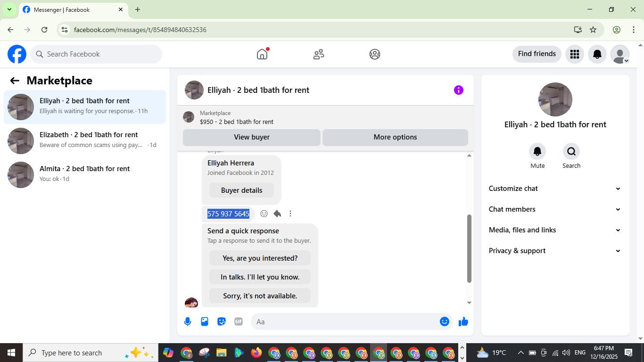The width and height of the screenshot is (644, 362).
Task: Click the volume icon in system tray
Action: tap(566, 353)
